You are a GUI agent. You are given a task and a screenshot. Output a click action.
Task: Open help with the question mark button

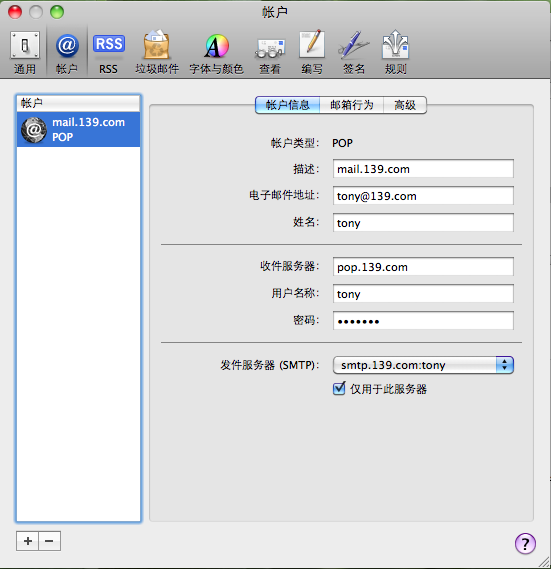click(525, 544)
